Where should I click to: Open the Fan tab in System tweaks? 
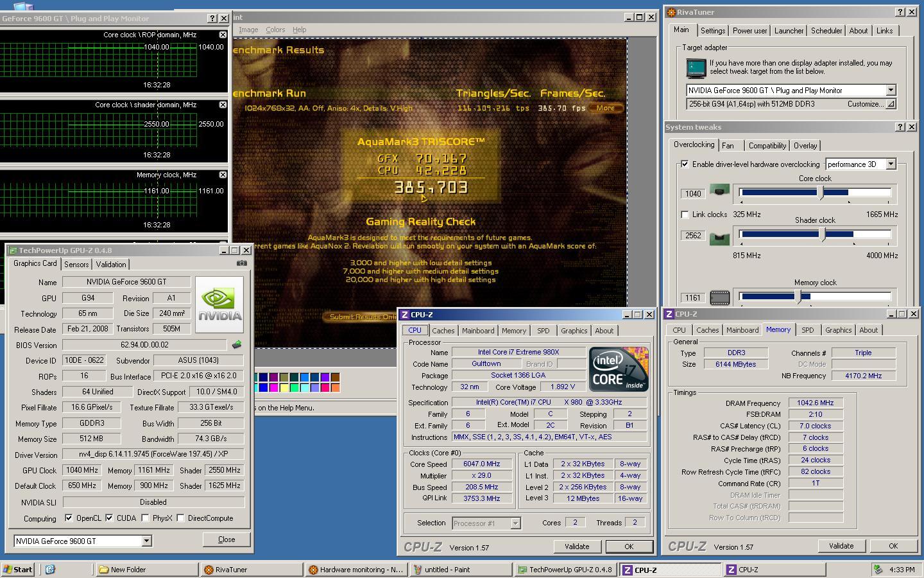pos(728,146)
